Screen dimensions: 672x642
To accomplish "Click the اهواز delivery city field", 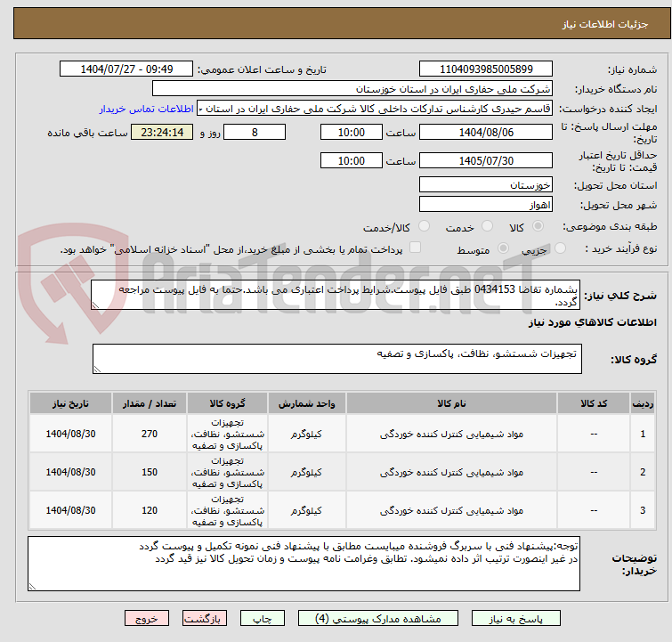I will pyautogui.click(x=486, y=205).
